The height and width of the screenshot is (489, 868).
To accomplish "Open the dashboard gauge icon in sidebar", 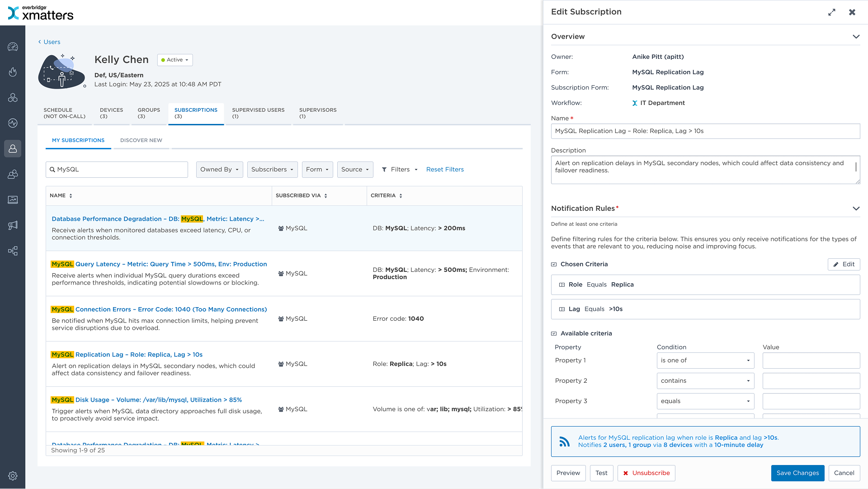I will click(x=13, y=47).
